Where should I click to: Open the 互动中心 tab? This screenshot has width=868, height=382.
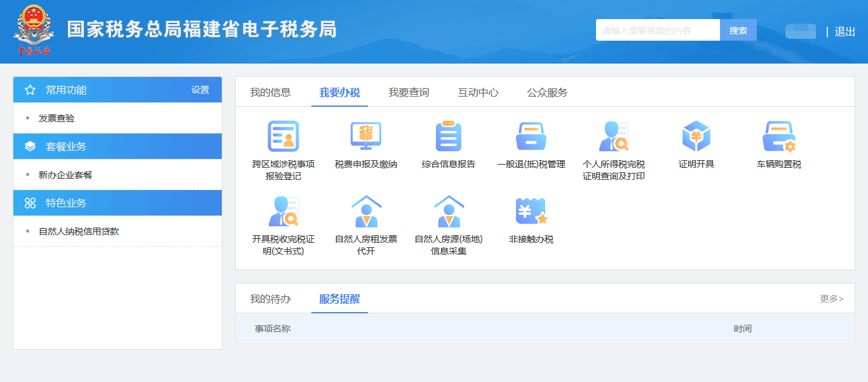click(x=478, y=92)
